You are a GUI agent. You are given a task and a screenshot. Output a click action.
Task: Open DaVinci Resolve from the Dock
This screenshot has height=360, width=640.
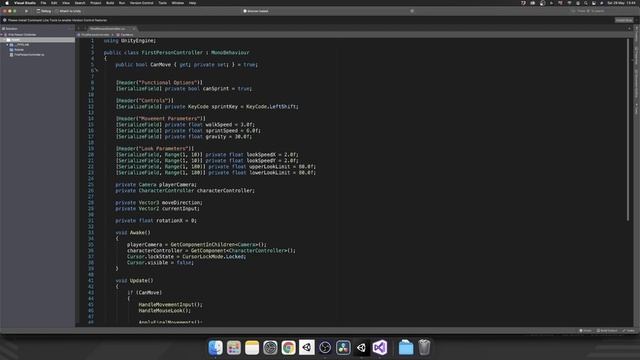[343, 348]
